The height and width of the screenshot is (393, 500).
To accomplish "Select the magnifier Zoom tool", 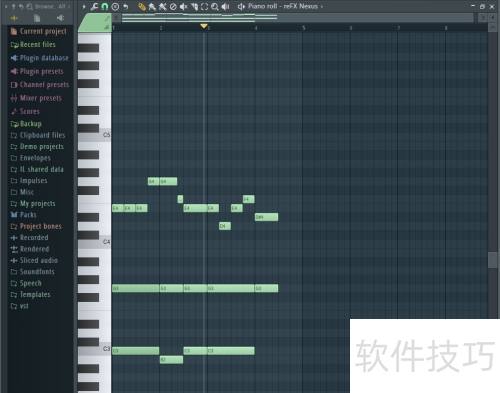I will [x=215, y=6].
